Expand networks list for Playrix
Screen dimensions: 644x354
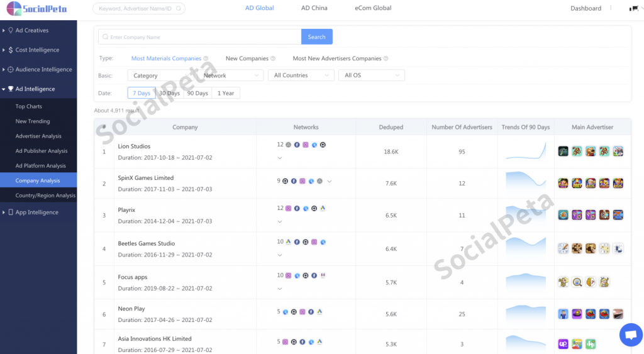point(280,221)
